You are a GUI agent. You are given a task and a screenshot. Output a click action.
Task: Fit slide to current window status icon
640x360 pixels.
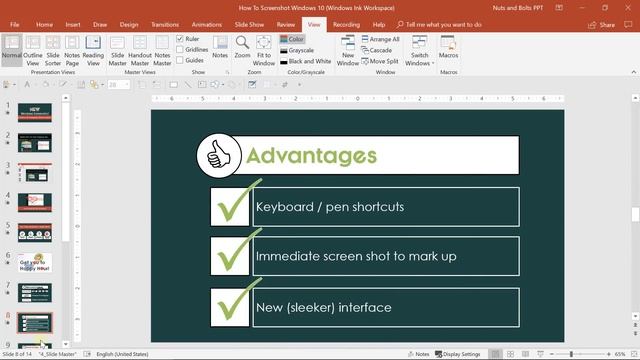coord(634,354)
